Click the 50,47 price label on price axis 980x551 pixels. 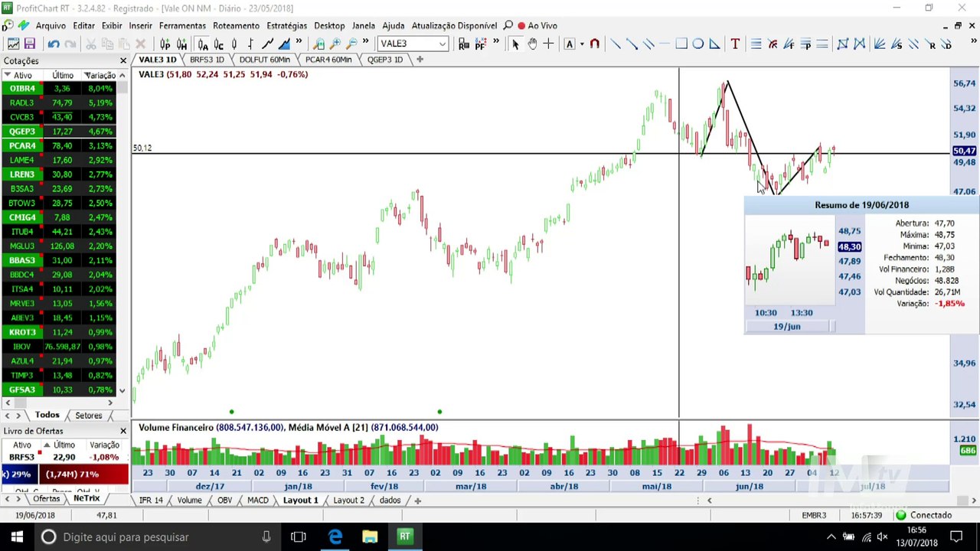964,151
